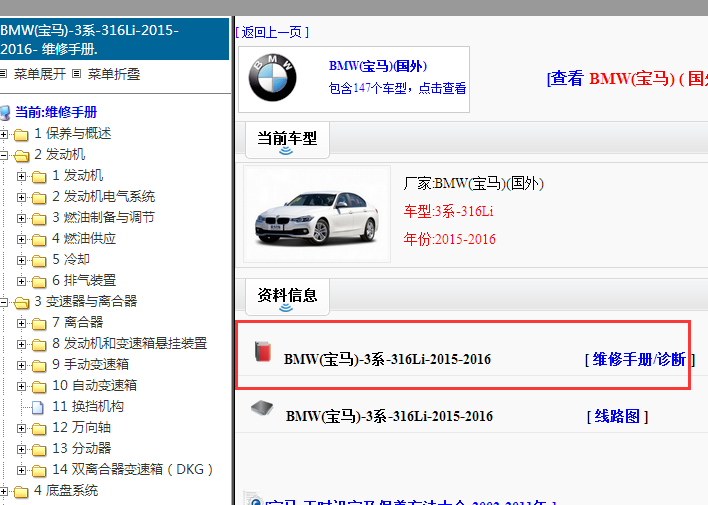Click the 菜单折叠 list icon
Screen dimensions: 708x505
click(77, 73)
